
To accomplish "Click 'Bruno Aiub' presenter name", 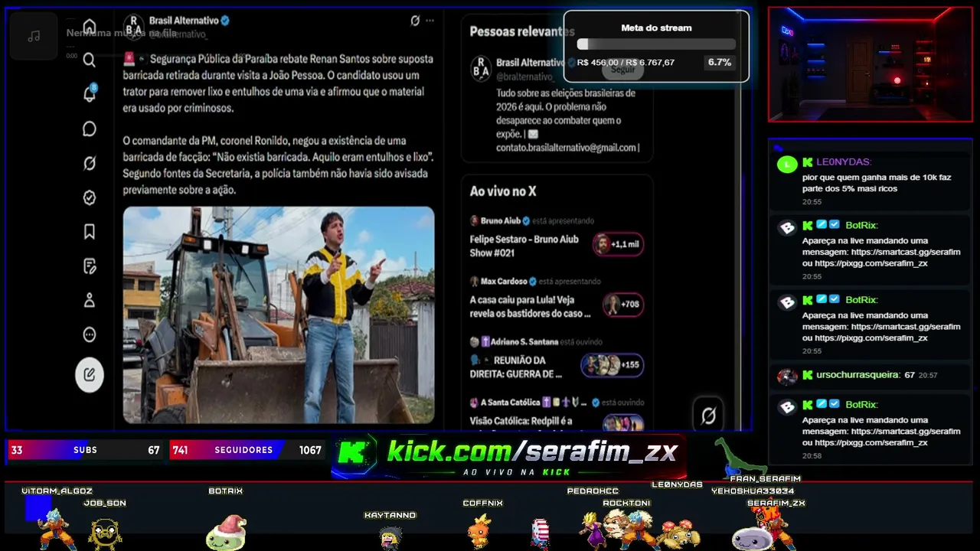I will (x=501, y=220).
